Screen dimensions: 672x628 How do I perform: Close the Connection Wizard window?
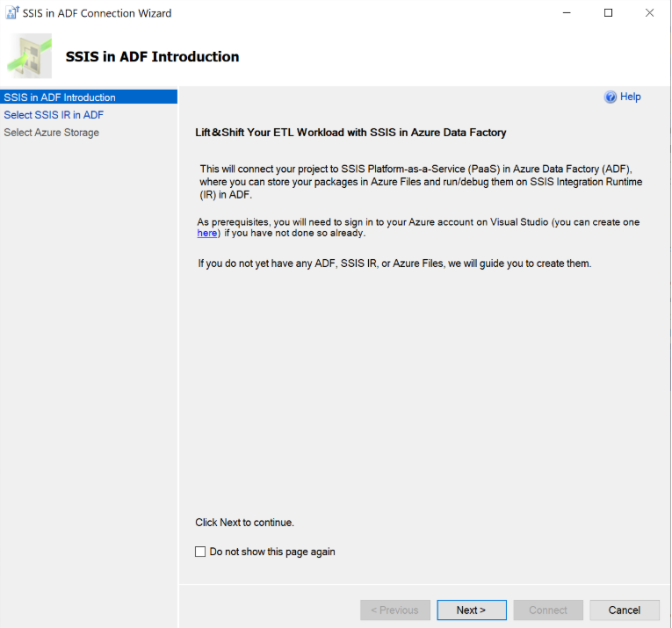coord(650,13)
